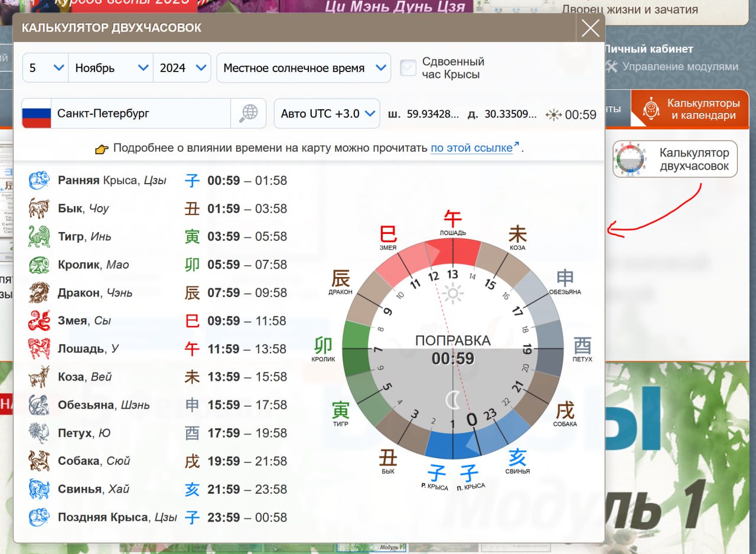Click the sun icon on the clock dial
The height and width of the screenshot is (554, 756).
pos(453,294)
